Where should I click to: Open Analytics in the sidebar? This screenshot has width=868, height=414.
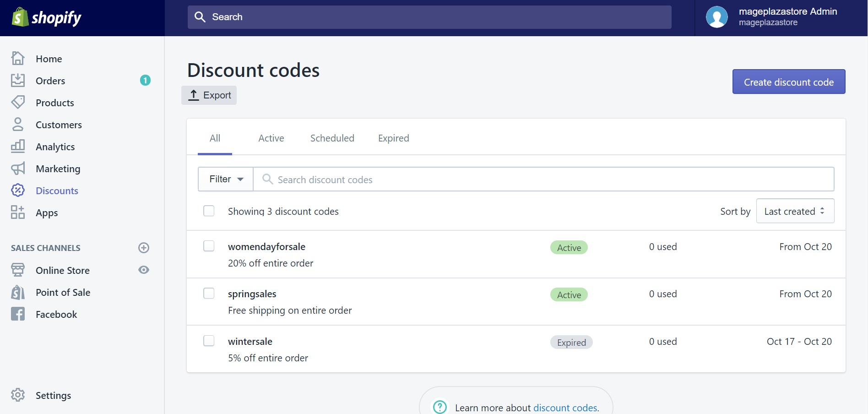pos(55,147)
